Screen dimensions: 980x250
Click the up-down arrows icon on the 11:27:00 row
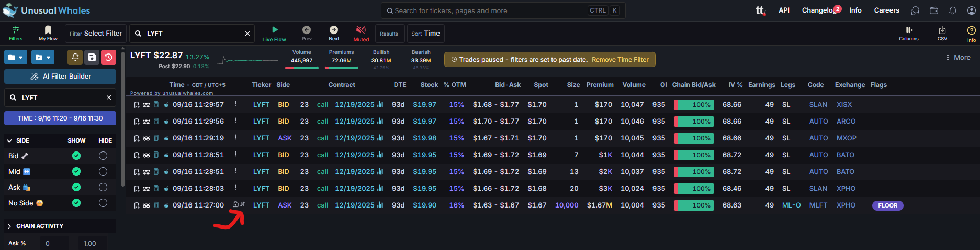(242, 204)
